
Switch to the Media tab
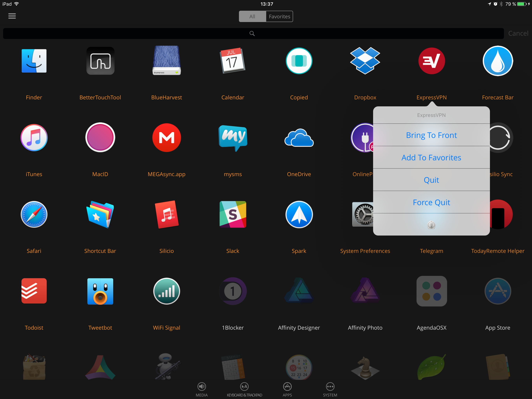[x=202, y=389]
